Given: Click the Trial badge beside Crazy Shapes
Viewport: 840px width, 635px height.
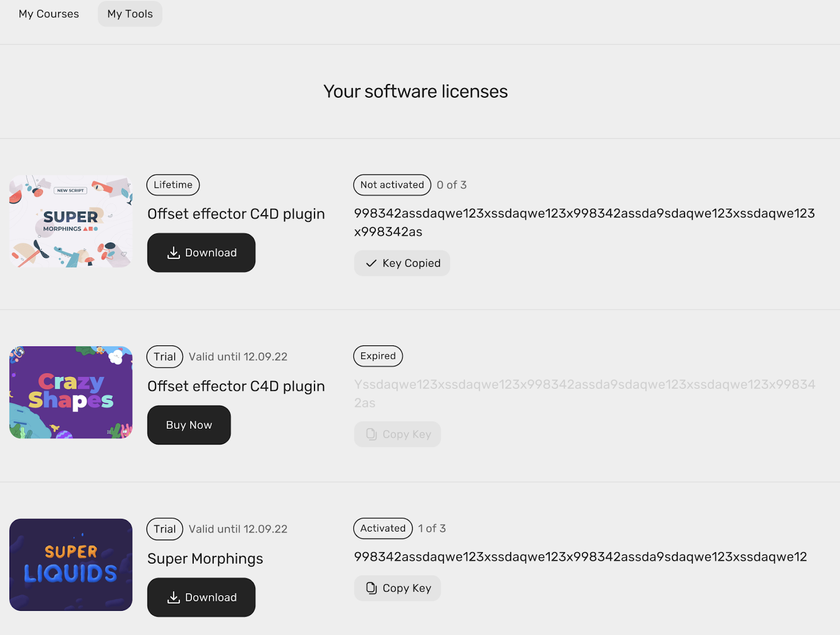Looking at the screenshot, I should pyautogui.click(x=165, y=357).
